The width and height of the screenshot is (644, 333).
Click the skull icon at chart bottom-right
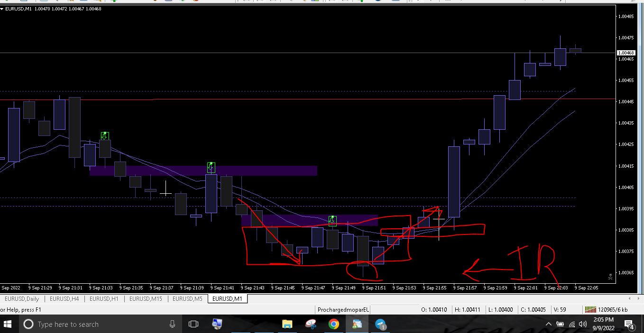point(610,277)
